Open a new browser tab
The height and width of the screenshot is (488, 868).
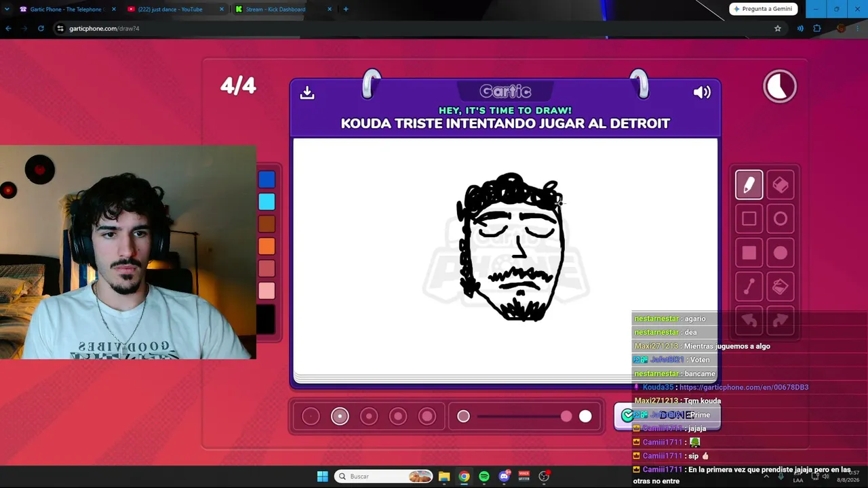point(346,9)
